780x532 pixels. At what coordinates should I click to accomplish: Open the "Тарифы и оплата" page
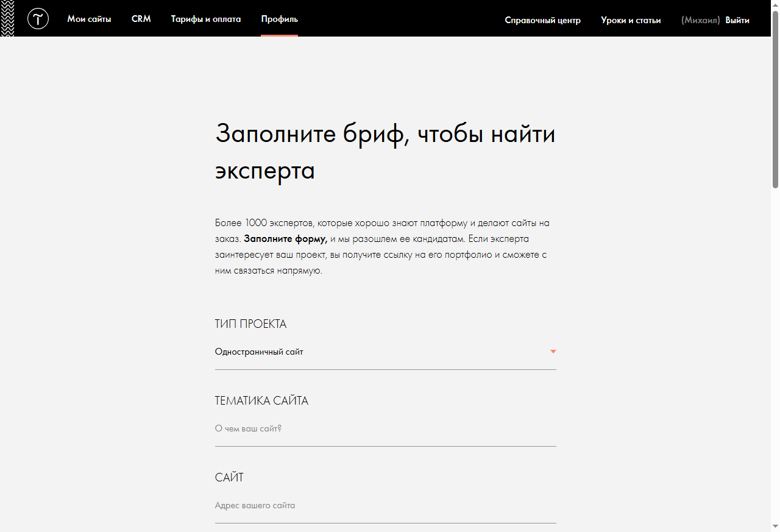[x=206, y=19]
